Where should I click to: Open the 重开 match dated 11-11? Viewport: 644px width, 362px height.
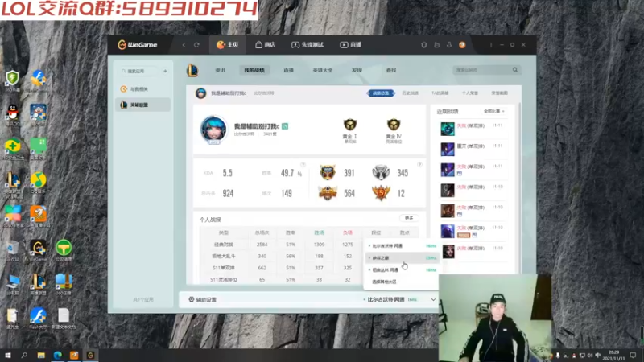point(473,149)
